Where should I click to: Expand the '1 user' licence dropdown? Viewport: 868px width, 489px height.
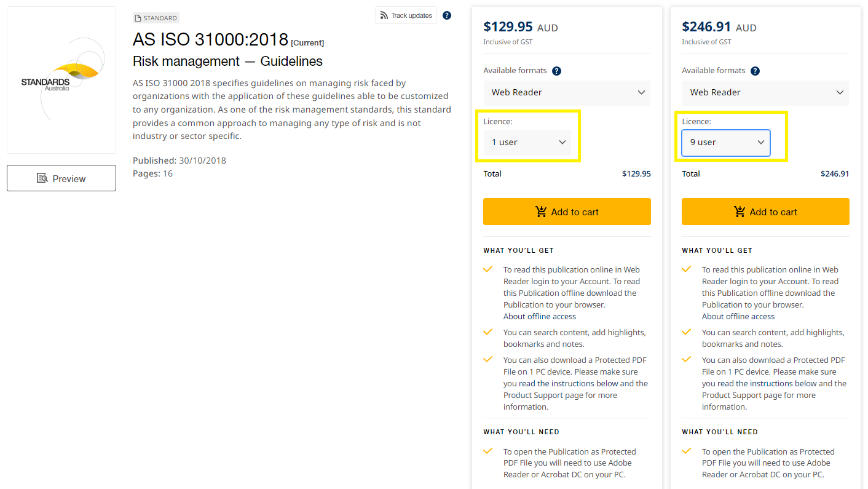(527, 143)
